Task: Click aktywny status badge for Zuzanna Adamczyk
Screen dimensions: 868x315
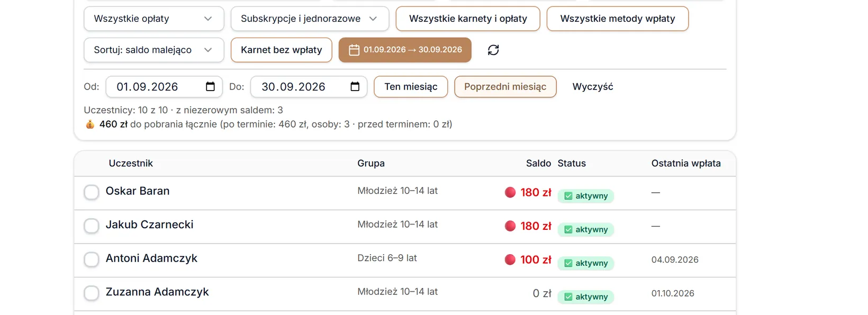Action: pyautogui.click(x=586, y=297)
